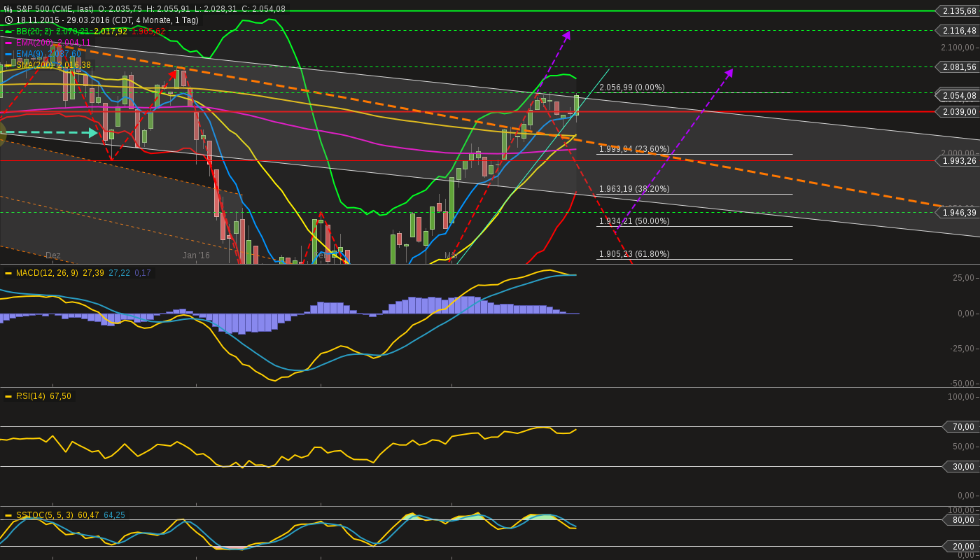Viewport: 980px width, 560px height.
Task: Click the EMA(9) value 2.037,60
Action: [64, 54]
